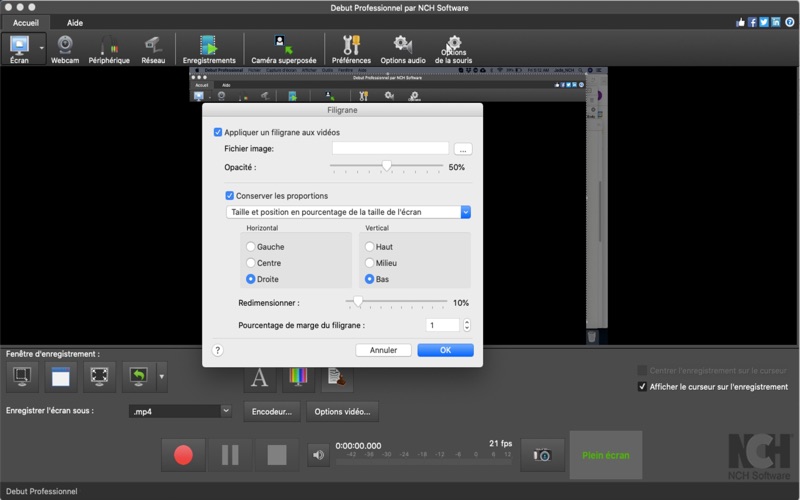Expand previous selection dropdown arrow
This screenshot has height=500, width=800.
click(162, 377)
